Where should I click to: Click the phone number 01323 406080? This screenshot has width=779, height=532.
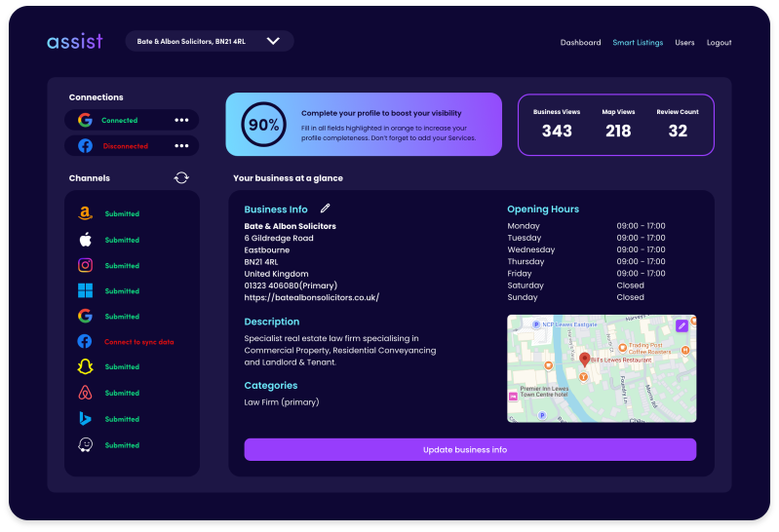(271, 285)
